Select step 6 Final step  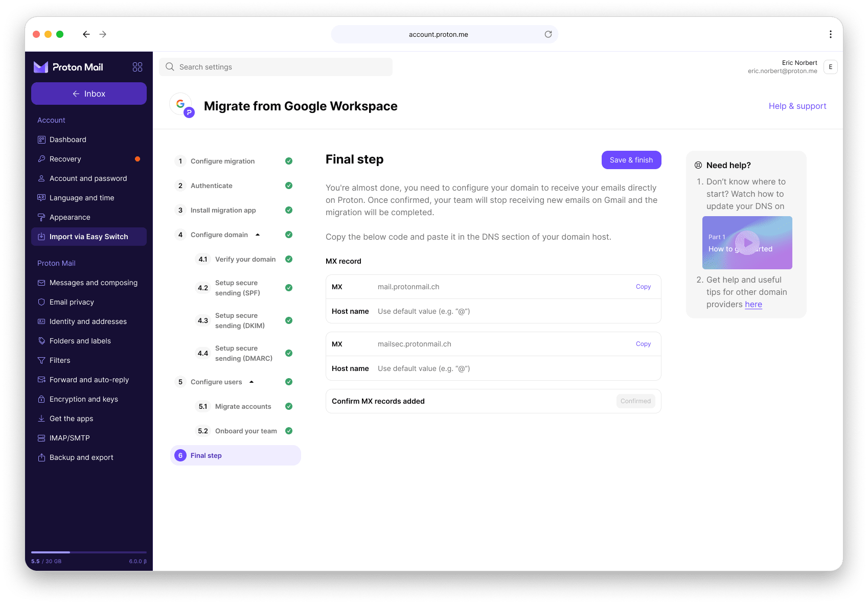[x=235, y=455]
